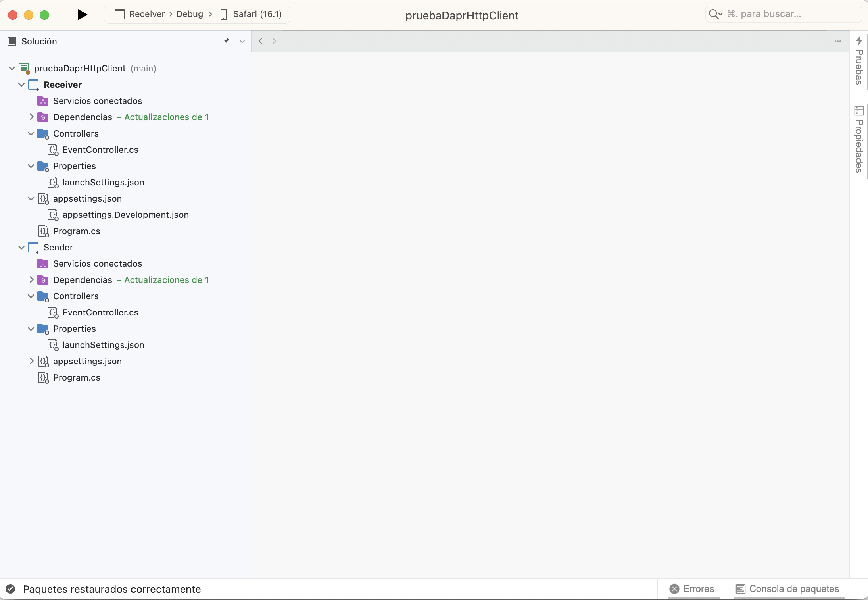This screenshot has width=868, height=600.
Task: Open EventController.cs in the Receiver Controllers folder
Action: click(100, 150)
